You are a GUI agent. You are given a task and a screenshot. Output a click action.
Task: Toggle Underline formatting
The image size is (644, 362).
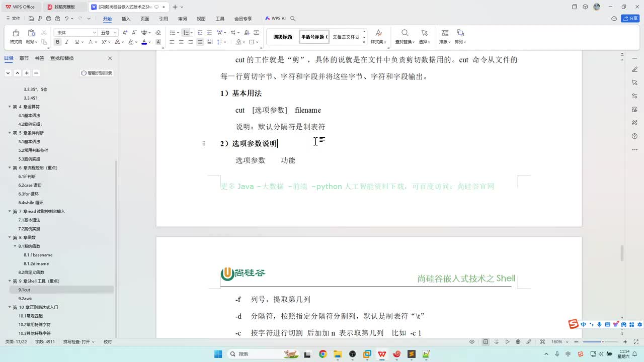coord(76,42)
